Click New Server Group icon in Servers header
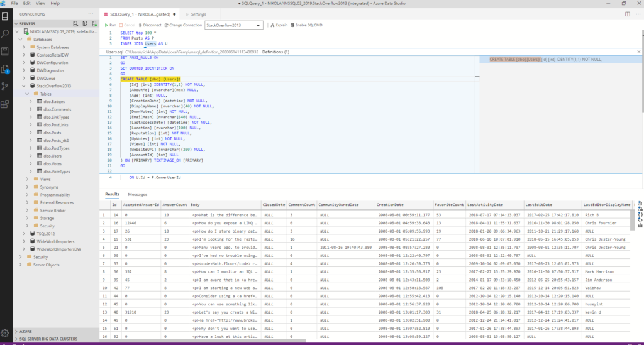This screenshot has height=345, width=644. [x=85, y=24]
